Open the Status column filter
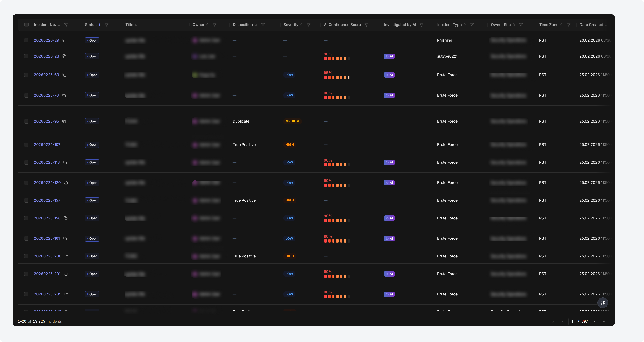The height and width of the screenshot is (342, 644). coord(107,25)
